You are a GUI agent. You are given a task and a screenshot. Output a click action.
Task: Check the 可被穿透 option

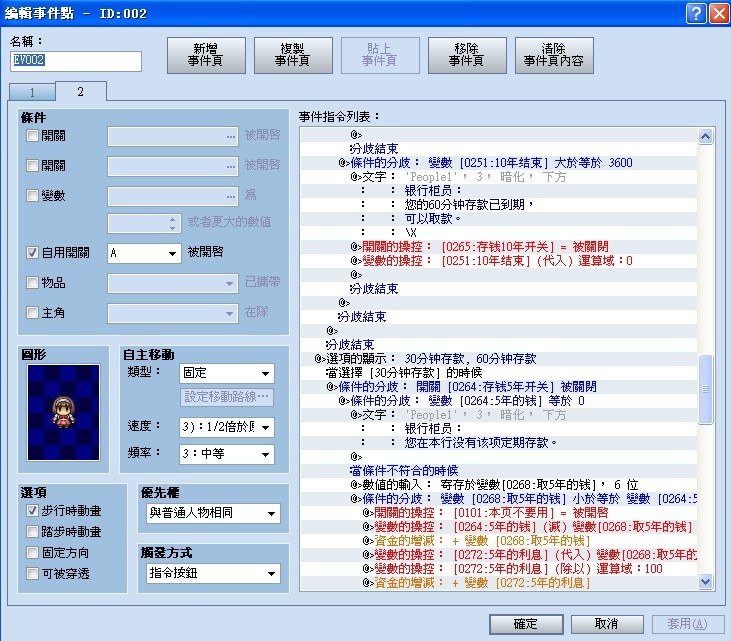pyautogui.click(x=32, y=573)
